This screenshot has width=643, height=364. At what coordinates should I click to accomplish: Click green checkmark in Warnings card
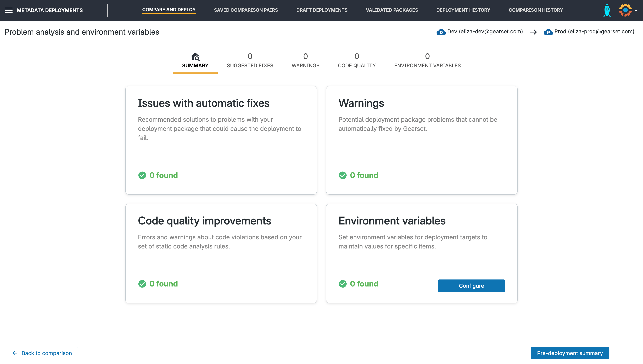coord(343,175)
